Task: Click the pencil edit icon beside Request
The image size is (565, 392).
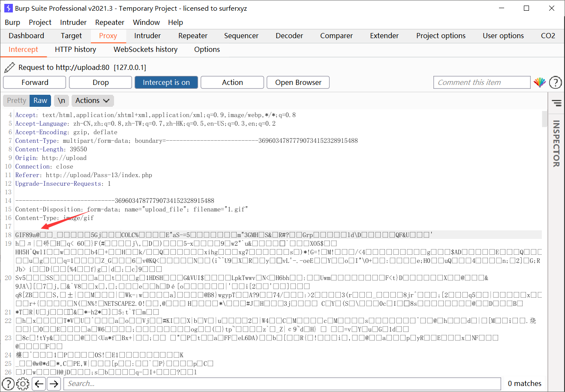Action: (x=9, y=67)
